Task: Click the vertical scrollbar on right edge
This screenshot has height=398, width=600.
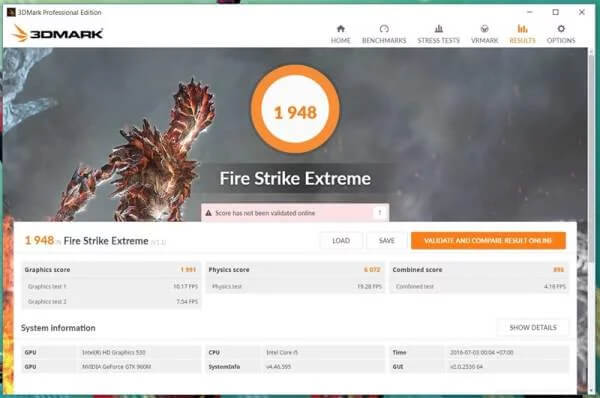Action: coord(592,153)
